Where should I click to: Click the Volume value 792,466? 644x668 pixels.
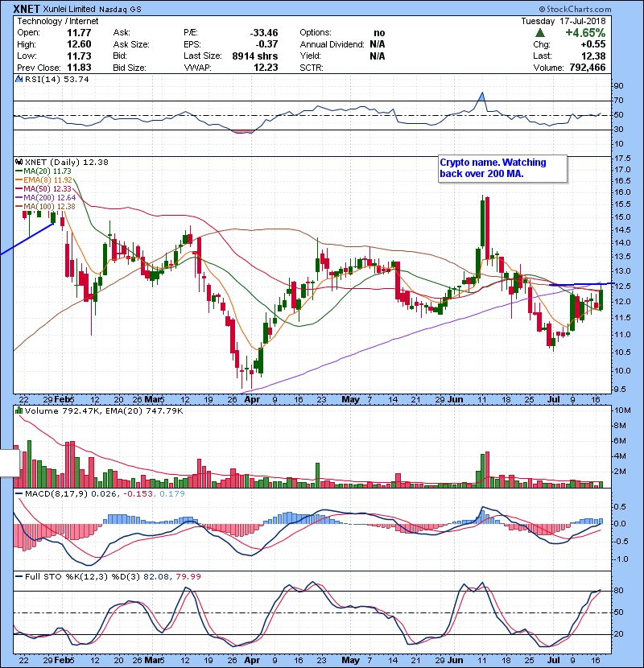tap(588, 68)
